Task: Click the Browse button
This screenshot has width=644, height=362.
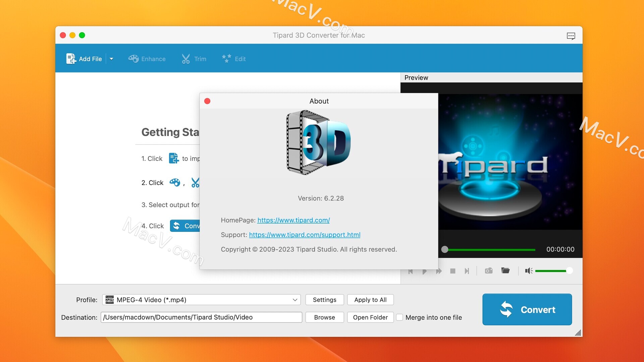Action: (x=324, y=317)
